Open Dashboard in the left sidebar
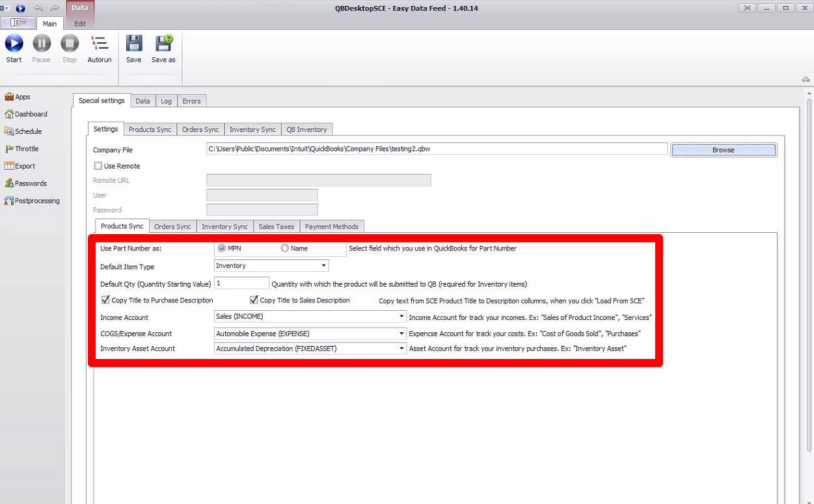 [x=26, y=114]
